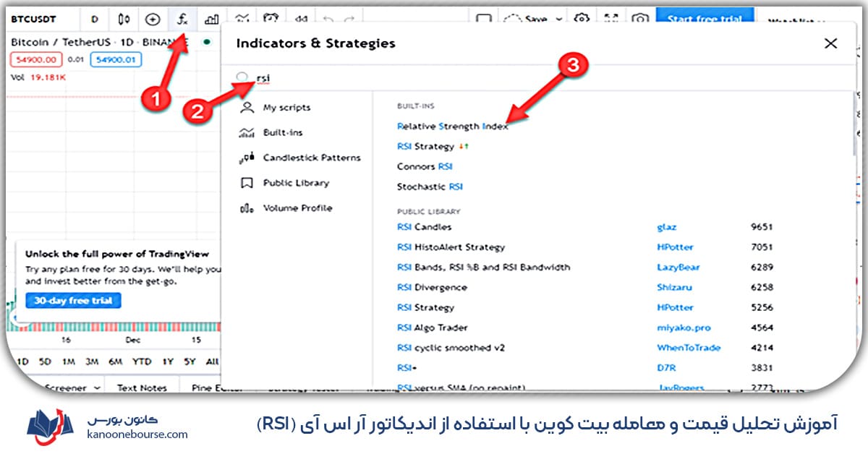
Task: Open author glaz profile link
Action: 666,227
